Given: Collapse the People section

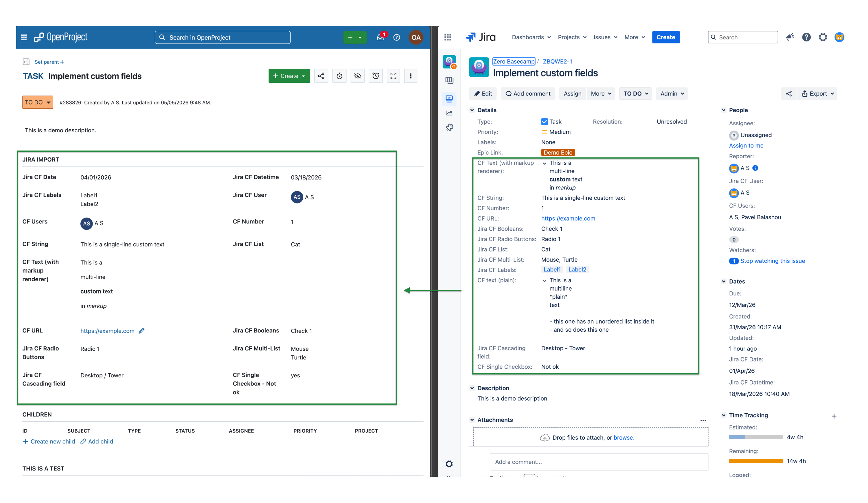Looking at the screenshot, I should (724, 110).
